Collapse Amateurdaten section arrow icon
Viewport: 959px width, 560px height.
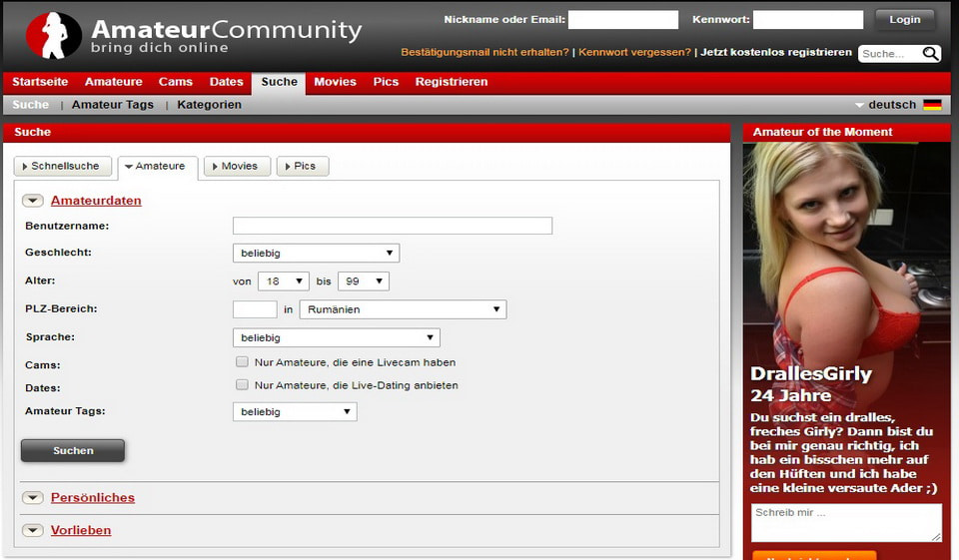tap(33, 201)
